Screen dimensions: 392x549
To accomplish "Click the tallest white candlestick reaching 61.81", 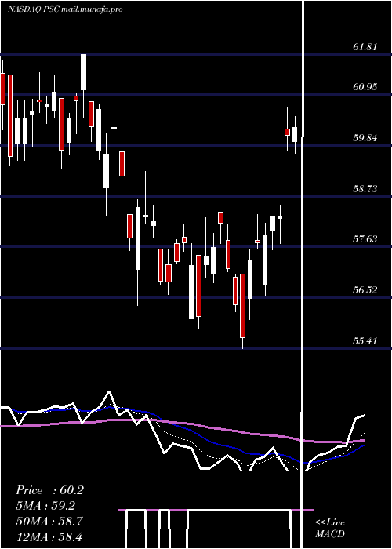I will 83,85.
